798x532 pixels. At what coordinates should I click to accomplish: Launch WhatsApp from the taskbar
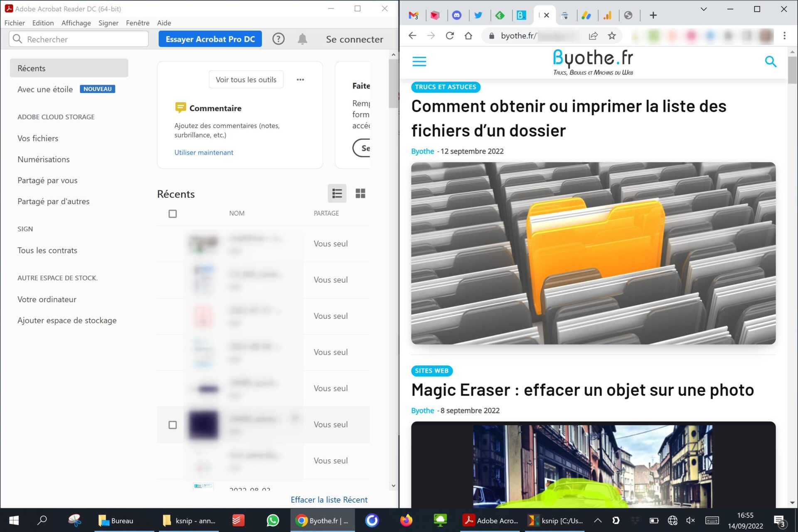[x=272, y=520]
